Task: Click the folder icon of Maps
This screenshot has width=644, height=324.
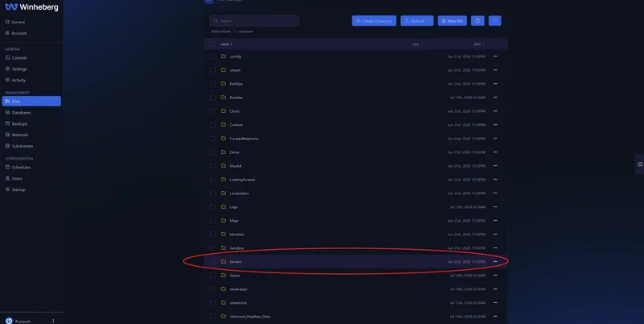Action: click(224, 220)
